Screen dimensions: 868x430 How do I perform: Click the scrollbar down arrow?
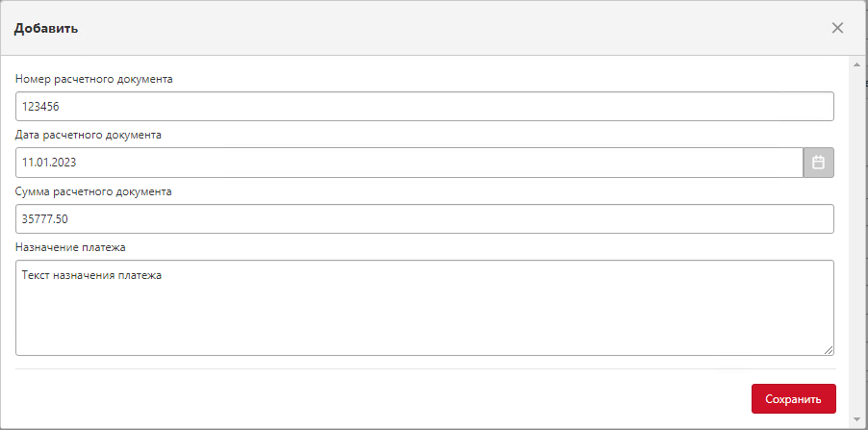pyautogui.click(x=856, y=418)
